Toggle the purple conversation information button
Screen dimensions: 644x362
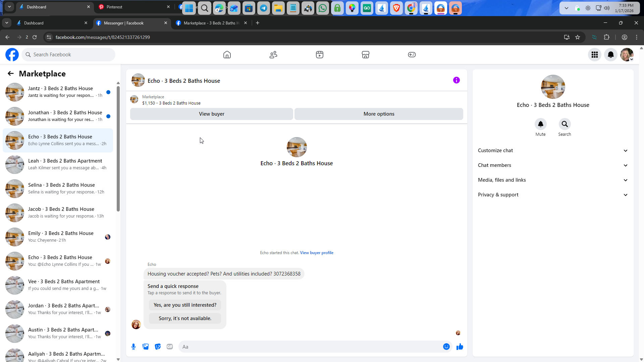point(456,80)
